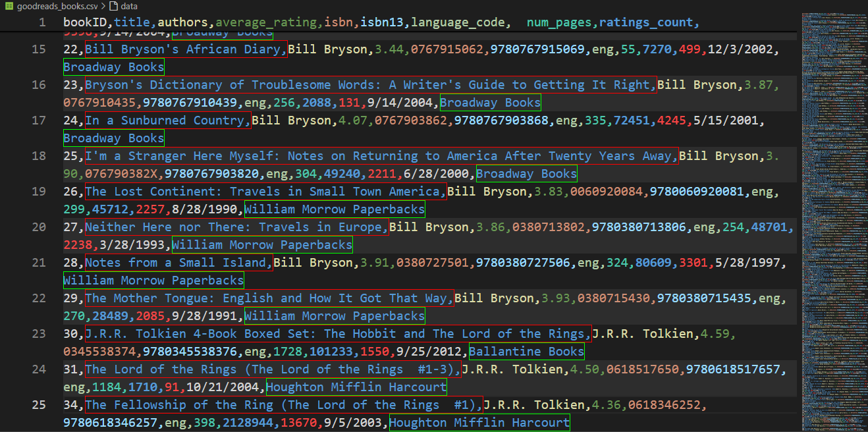This screenshot has width=868, height=432.
Task: Click the title "Neither Here nor There: Travels in Europe"
Action: pyautogui.click(x=234, y=227)
